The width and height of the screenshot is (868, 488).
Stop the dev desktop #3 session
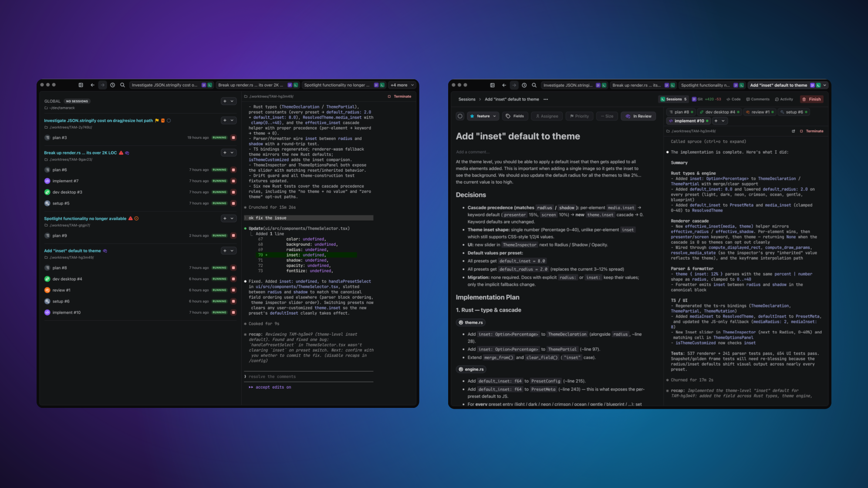(233, 192)
